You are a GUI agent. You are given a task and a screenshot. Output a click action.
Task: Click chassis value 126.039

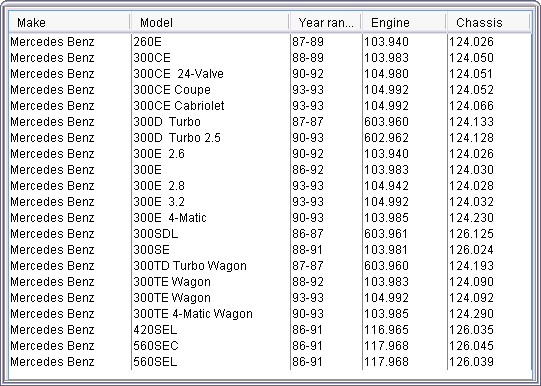pyautogui.click(x=471, y=362)
